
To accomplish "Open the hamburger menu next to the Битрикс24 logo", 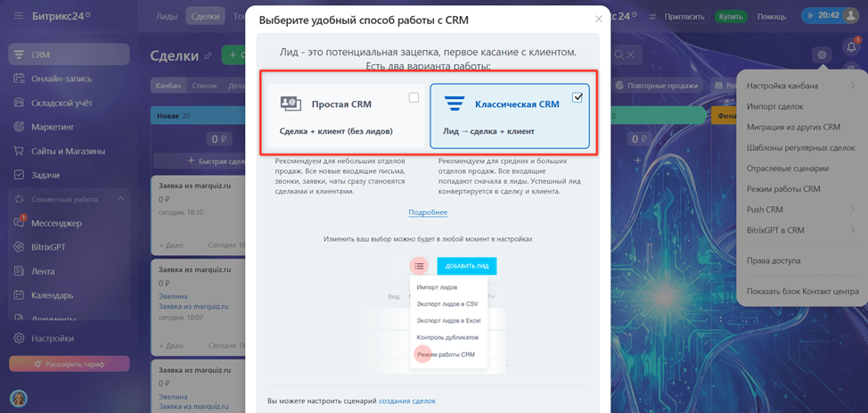I will point(20,16).
